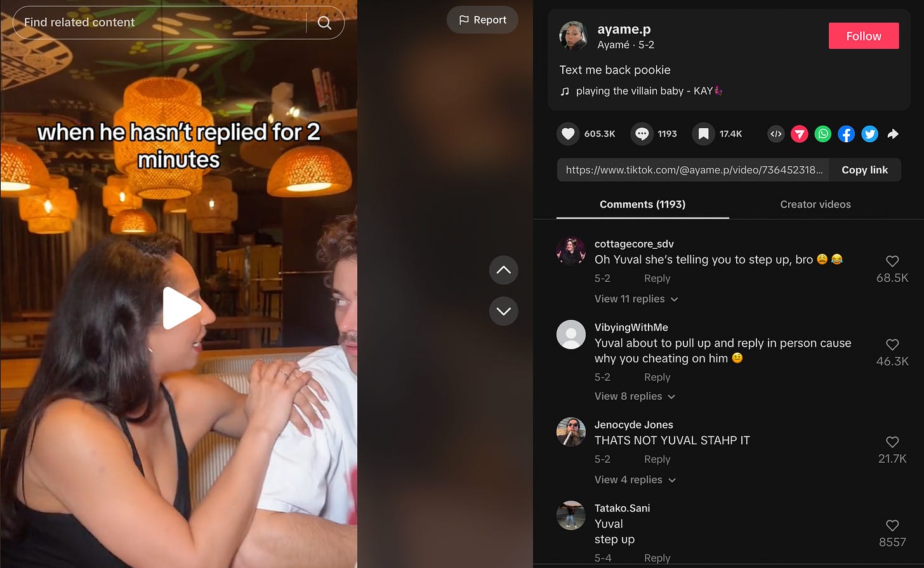Select the Comments (1193) tab
Screen dimensions: 924x568
(642, 204)
